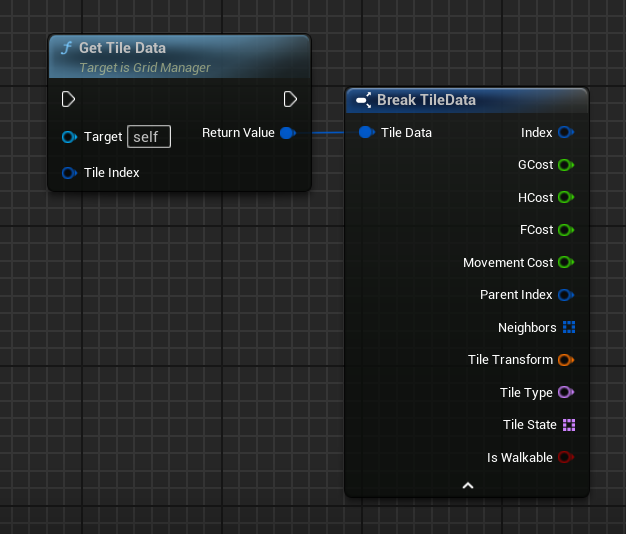Click the output execution pin on Get Tile Data
626x534 pixels.
290,99
